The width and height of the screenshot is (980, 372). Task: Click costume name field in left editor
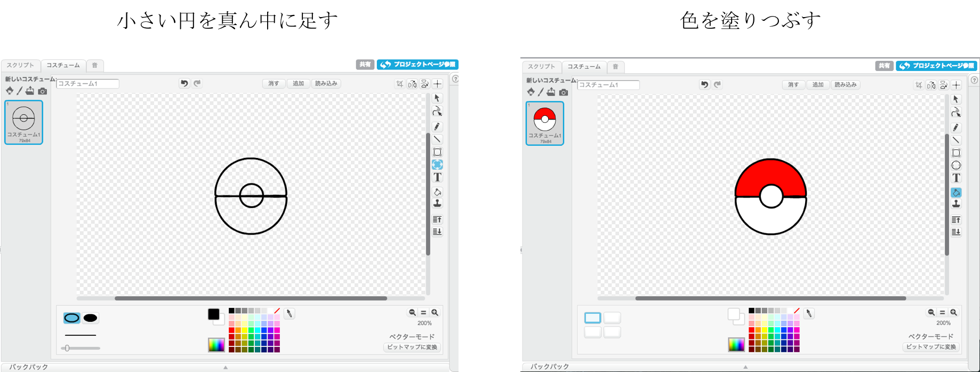(88, 84)
